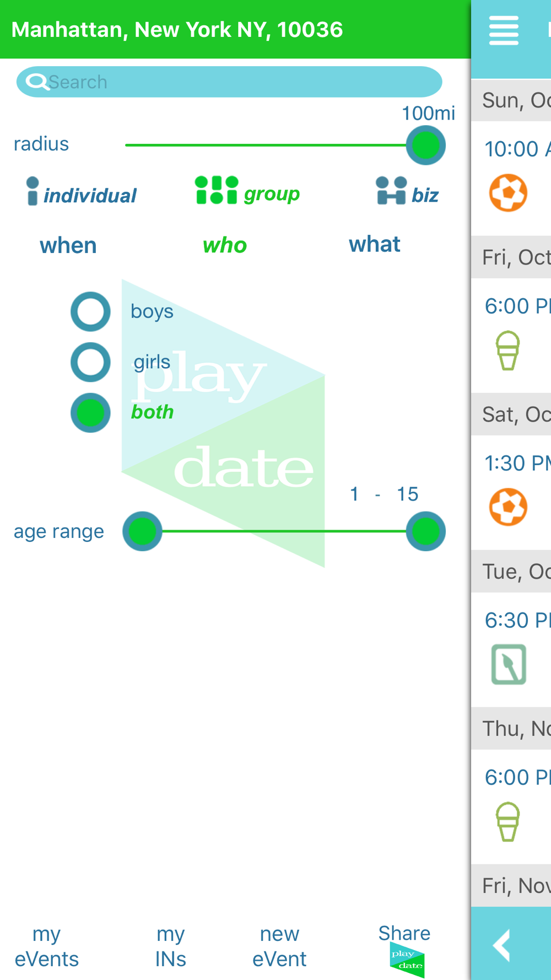Select the girls radio button
This screenshot has width=551, height=980.
[90, 362]
